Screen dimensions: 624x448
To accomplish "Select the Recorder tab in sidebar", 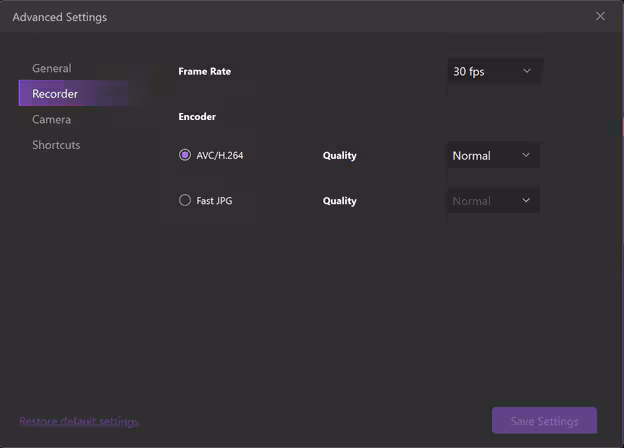I will [x=55, y=94].
